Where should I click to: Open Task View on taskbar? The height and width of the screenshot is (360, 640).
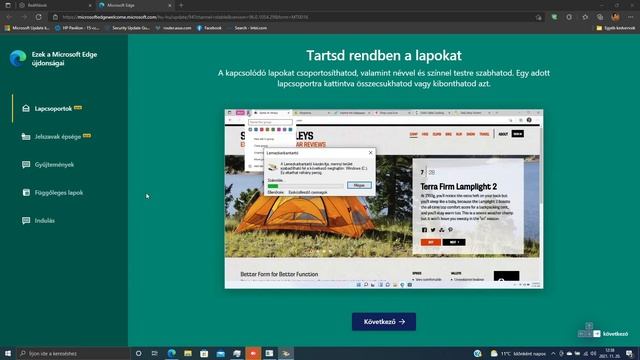pyautogui.click(x=155, y=353)
